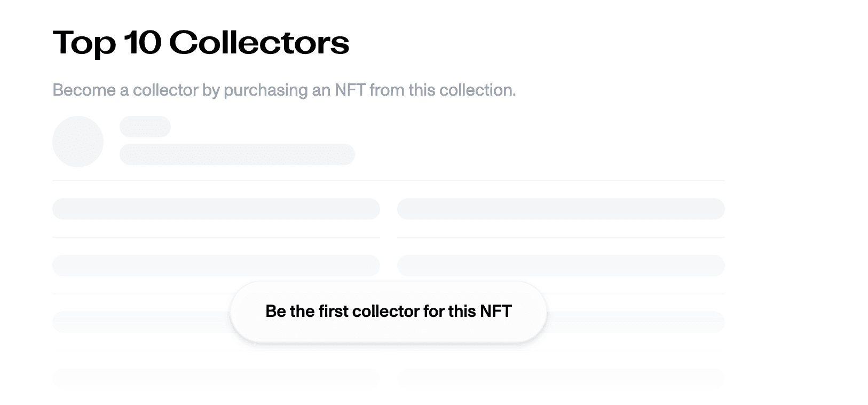The image size is (868, 405).
Task: Click the full-width divider under the avatar section
Action: pos(389,181)
